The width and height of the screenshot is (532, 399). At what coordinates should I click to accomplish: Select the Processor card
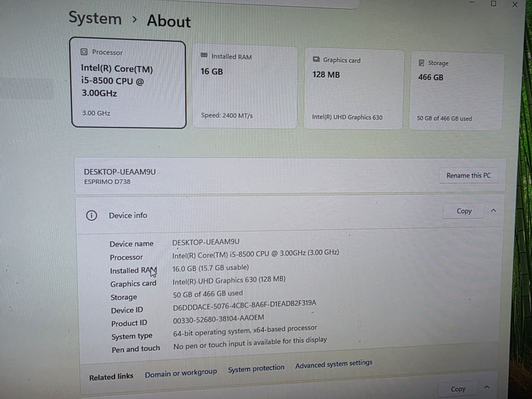128,83
